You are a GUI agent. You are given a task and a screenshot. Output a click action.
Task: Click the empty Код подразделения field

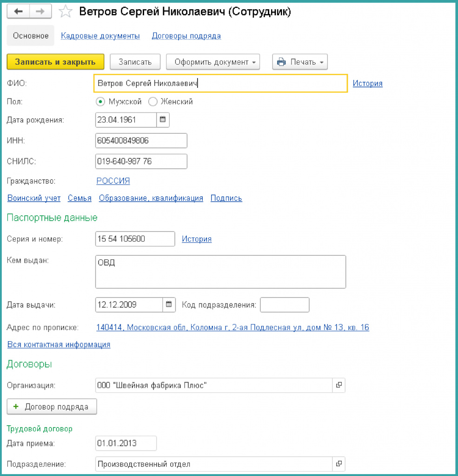tap(285, 304)
